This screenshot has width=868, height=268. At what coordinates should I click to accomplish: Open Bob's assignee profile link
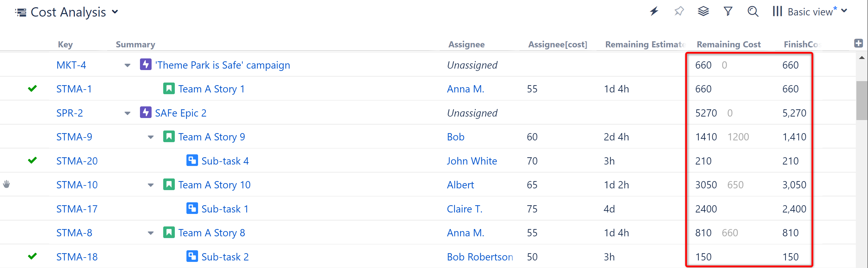click(x=456, y=137)
